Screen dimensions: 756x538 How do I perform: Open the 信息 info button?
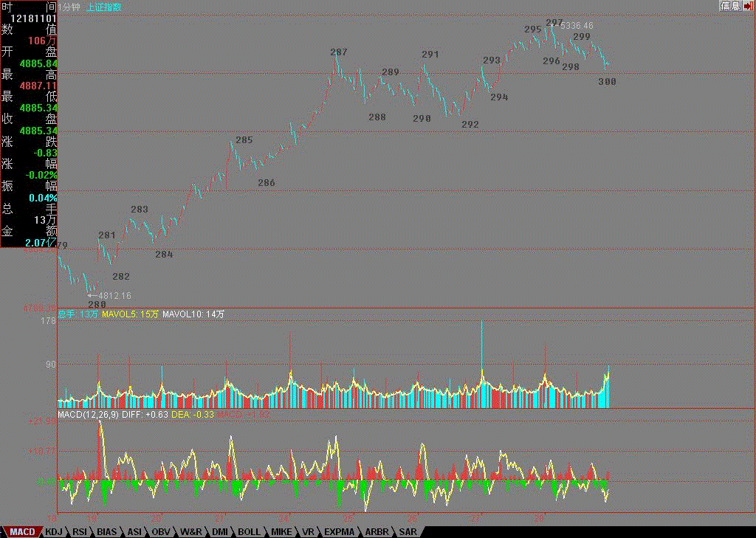tap(730, 6)
